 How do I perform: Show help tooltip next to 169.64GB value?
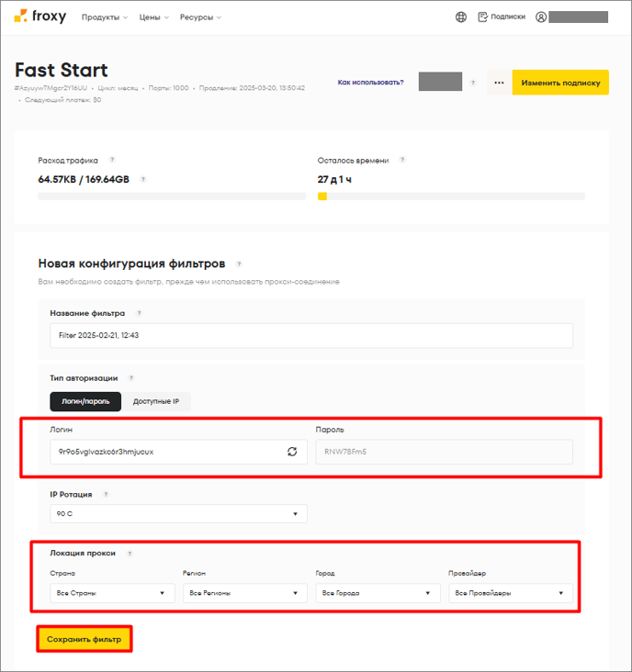pyautogui.click(x=143, y=179)
